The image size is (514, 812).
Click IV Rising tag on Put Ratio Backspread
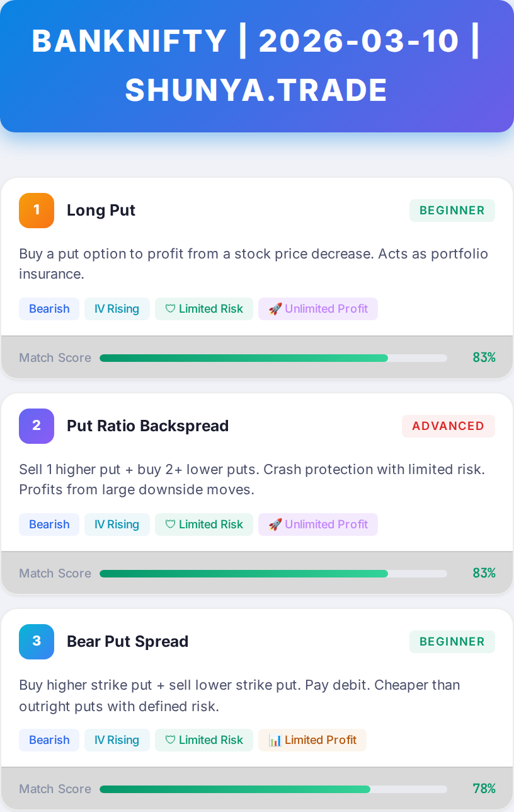(x=117, y=525)
